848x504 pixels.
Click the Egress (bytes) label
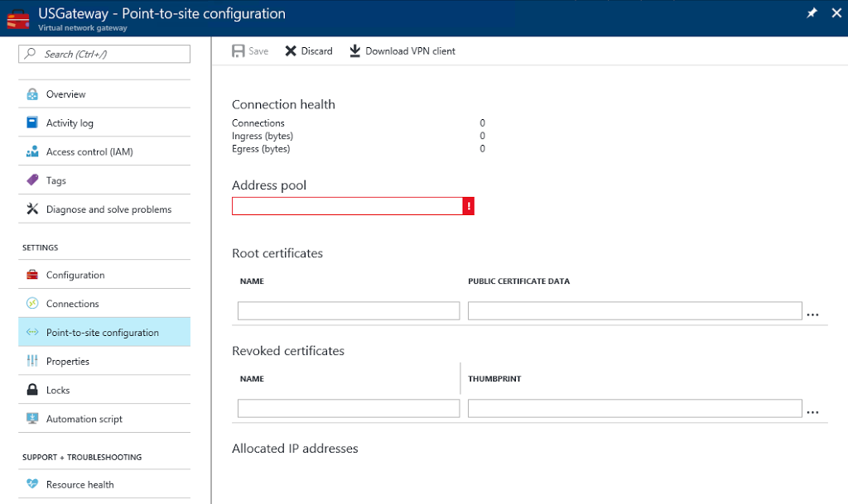(261, 149)
